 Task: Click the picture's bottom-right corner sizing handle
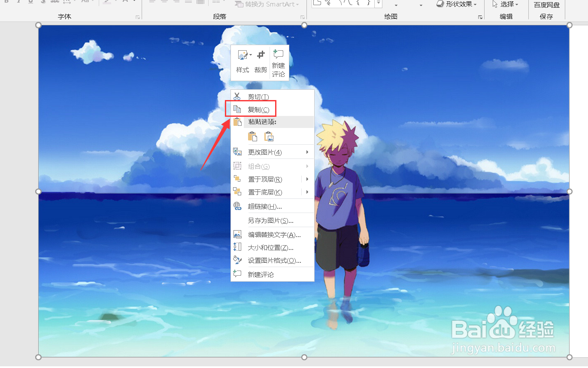(570, 357)
